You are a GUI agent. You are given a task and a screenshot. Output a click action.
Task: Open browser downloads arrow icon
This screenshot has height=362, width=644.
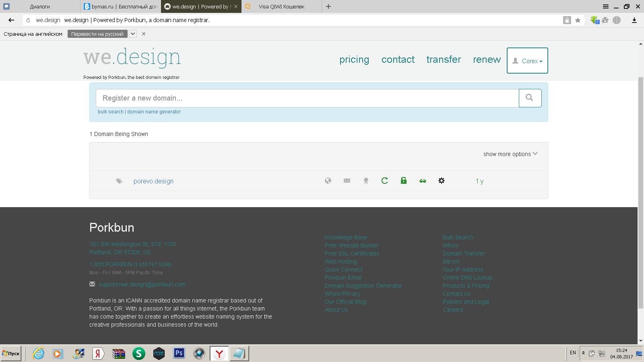pos(634,20)
